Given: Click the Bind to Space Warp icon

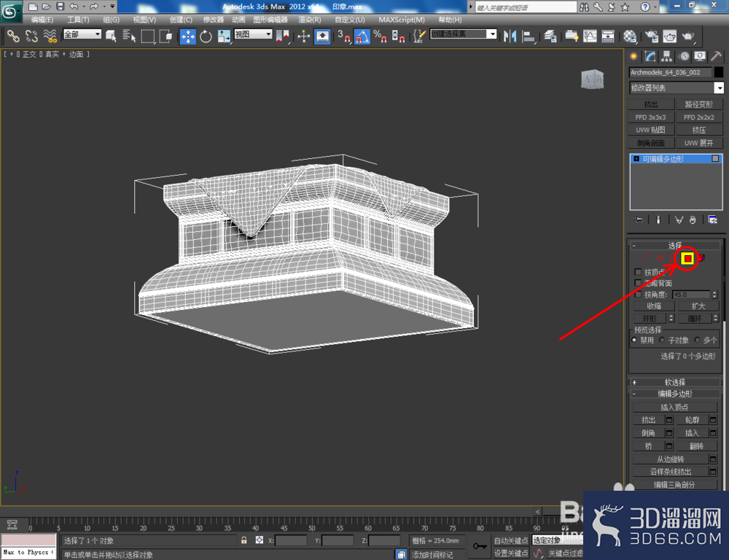Looking at the screenshot, I should pos(50,36).
